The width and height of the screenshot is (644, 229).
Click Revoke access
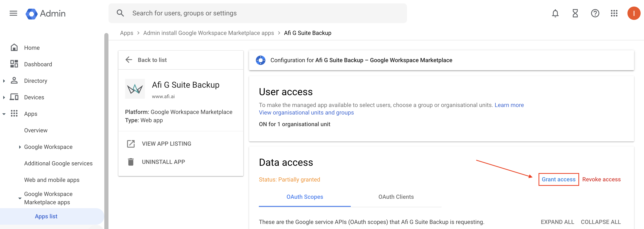pyautogui.click(x=601, y=179)
